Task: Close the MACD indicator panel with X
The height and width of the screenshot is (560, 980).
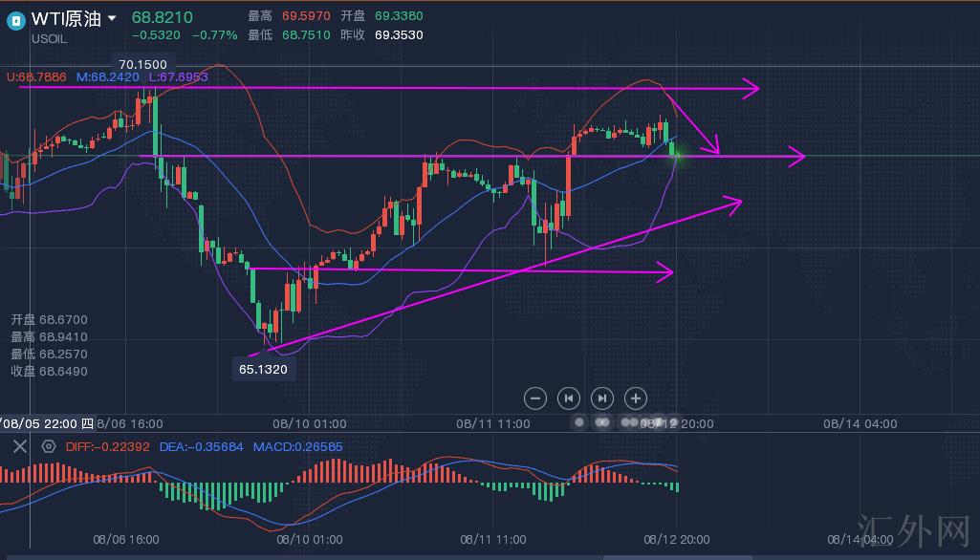Action: coord(20,446)
